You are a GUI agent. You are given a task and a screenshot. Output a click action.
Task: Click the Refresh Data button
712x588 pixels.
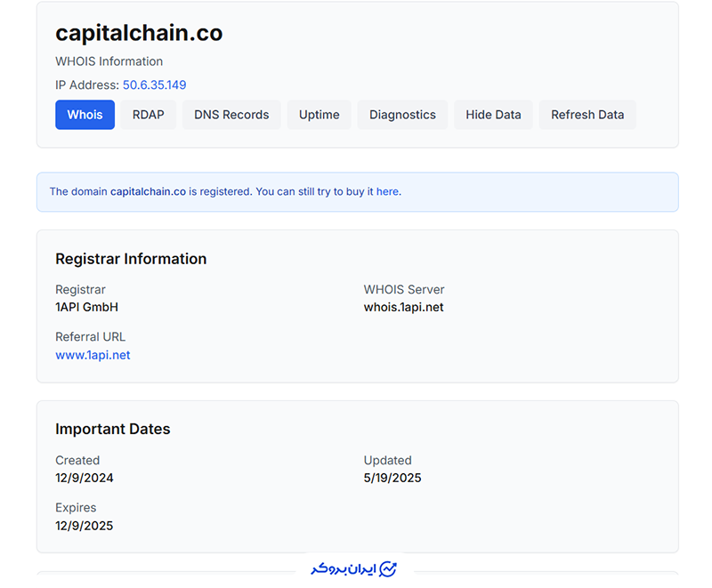[587, 115]
